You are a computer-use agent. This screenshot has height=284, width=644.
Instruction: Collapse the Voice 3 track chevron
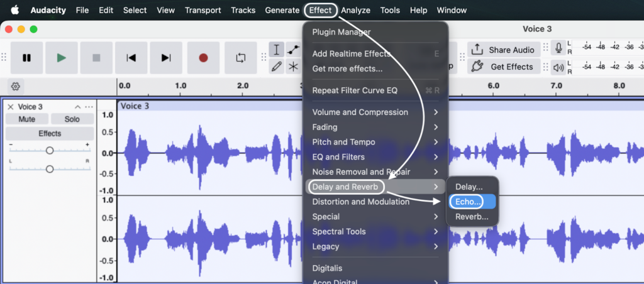point(78,107)
